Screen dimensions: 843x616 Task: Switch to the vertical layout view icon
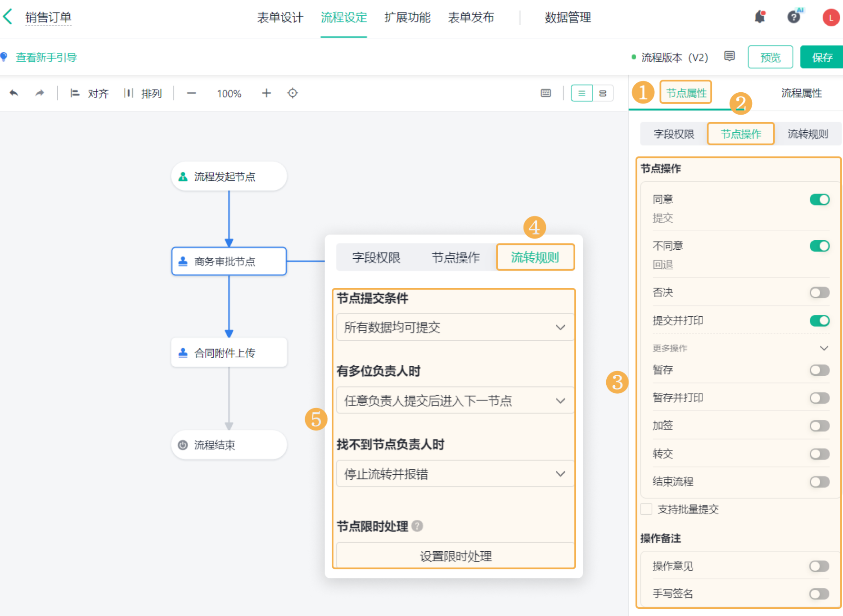(x=582, y=93)
